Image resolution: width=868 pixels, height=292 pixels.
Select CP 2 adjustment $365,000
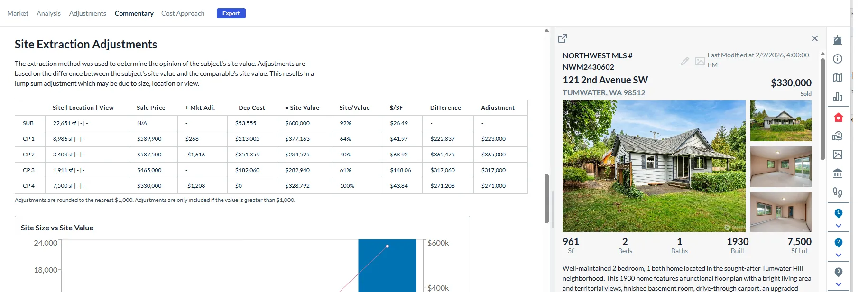click(x=493, y=155)
